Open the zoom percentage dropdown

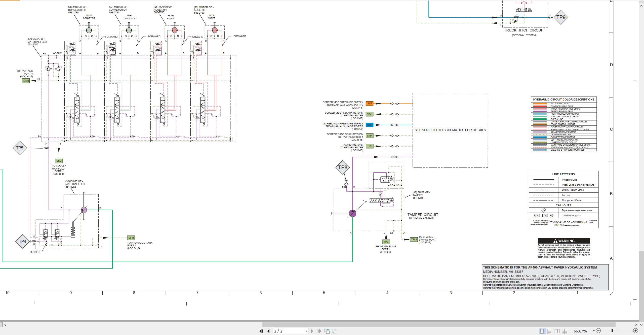[x=594, y=331]
